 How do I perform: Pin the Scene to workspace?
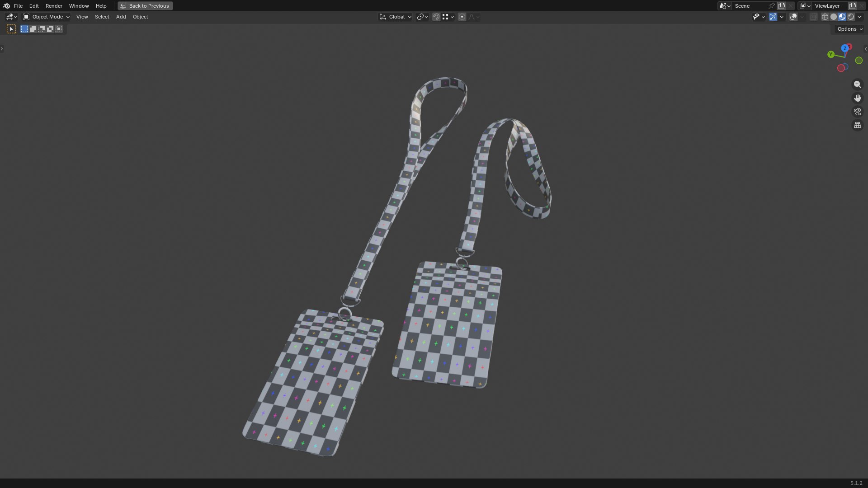[772, 6]
